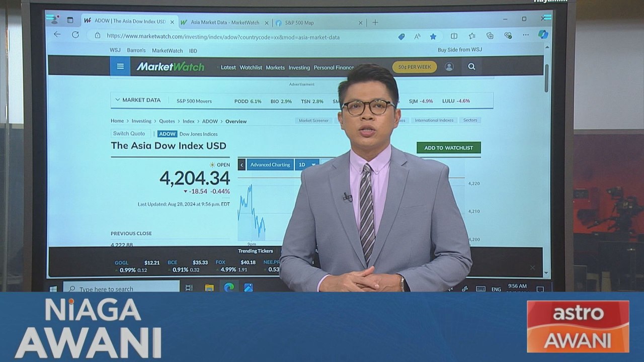Open the Markets nav item
Screen dimensions: 644x362
click(x=275, y=67)
